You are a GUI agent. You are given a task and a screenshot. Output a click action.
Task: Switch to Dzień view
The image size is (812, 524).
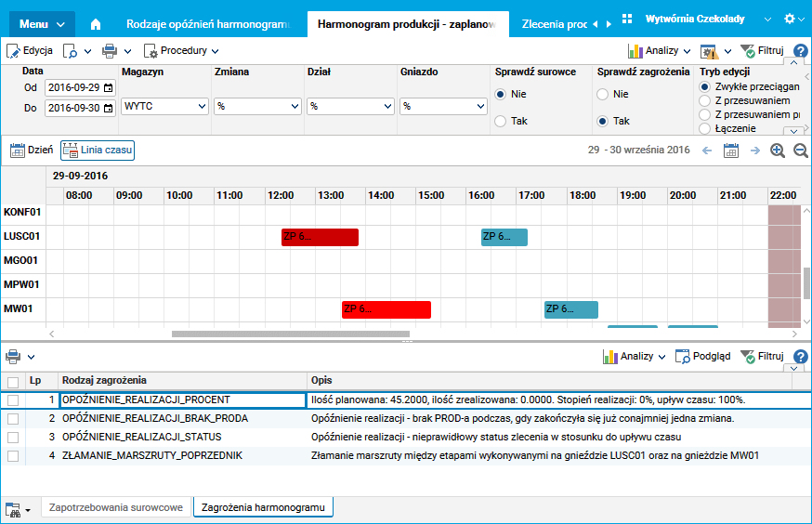[x=32, y=151]
